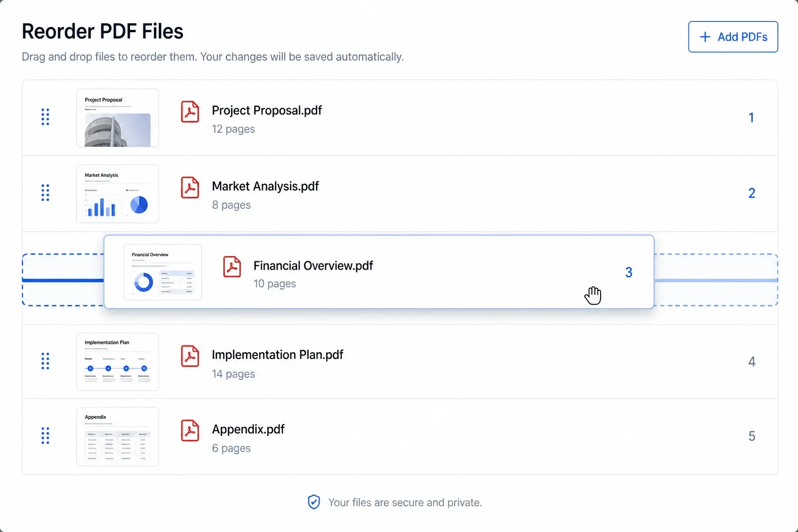This screenshot has width=798, height=532.
Task: Click the PDF icon beside Market Analysis.pdf
Action: pyautogui.click(x=190, y=188)
